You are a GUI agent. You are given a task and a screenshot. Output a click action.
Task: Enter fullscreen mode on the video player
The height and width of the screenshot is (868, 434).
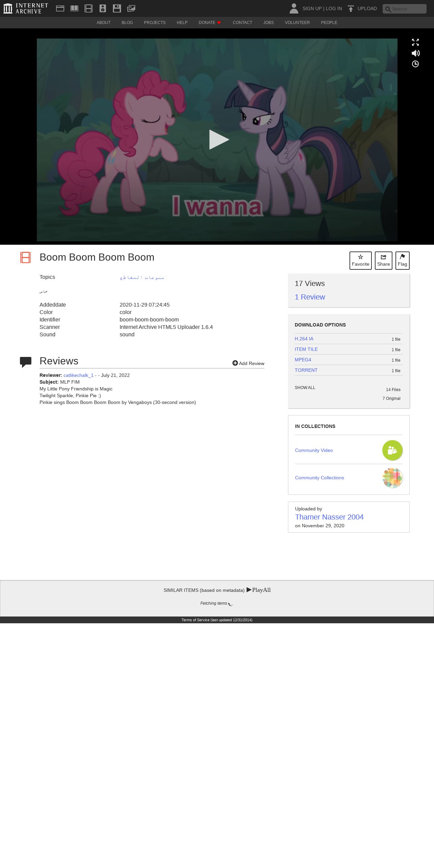coord(415,42)
